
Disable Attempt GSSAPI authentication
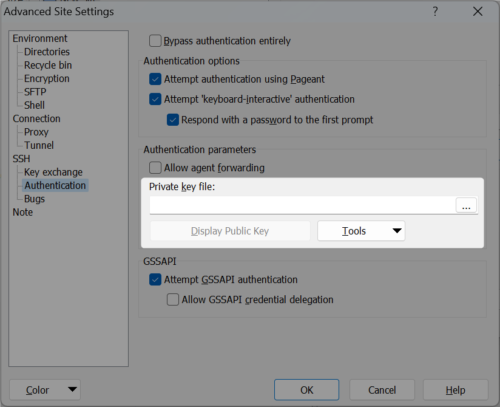tap(155, 280)
